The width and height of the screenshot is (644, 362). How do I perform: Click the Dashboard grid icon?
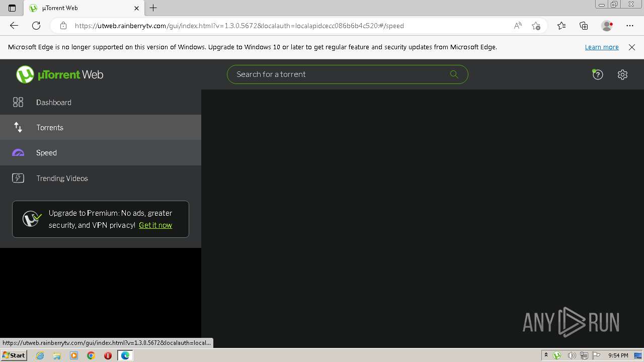(x=18, y=102)
